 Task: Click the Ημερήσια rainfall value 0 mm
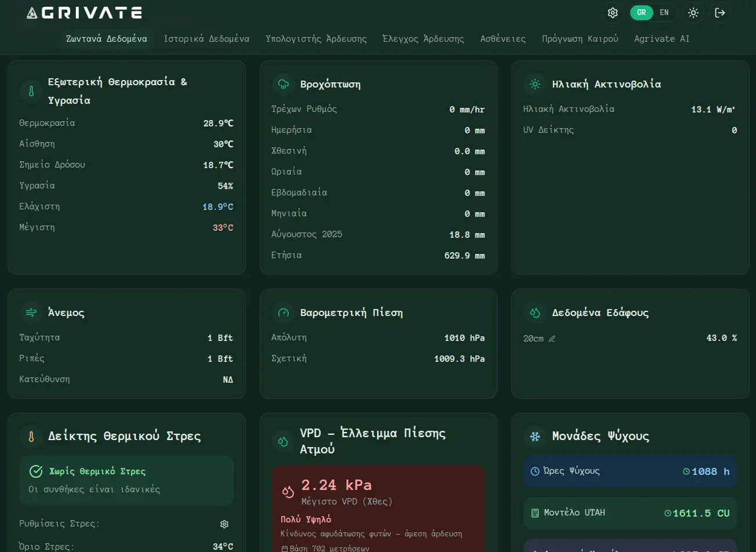[x=475, y=130]
